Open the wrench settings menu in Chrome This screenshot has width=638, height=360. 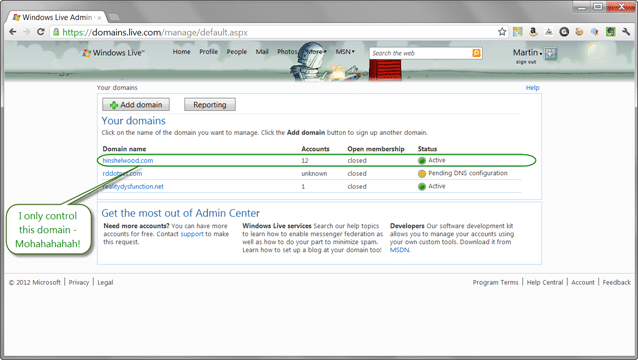pos(626,32)
